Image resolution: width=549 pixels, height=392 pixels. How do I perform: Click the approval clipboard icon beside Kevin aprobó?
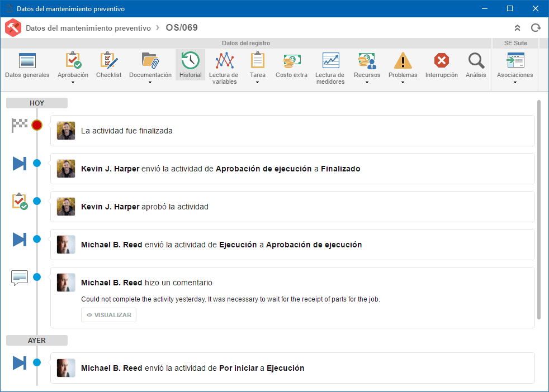tap(20, 202)
